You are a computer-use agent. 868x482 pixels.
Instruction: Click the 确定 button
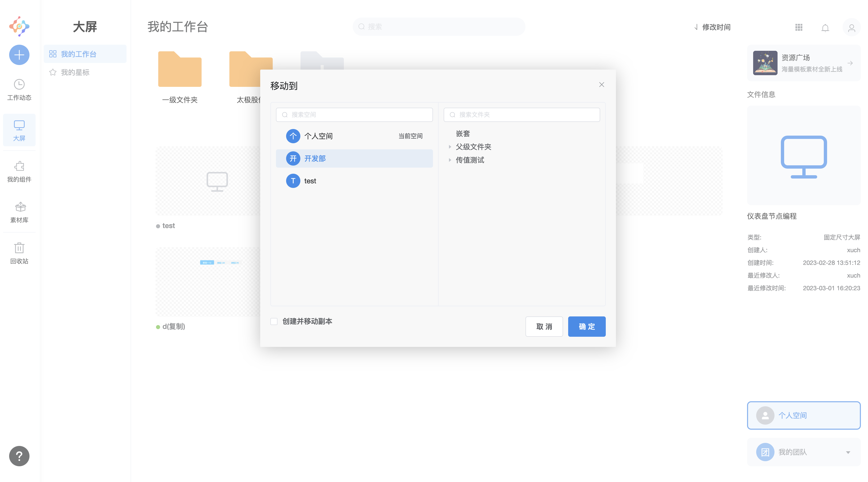click(x=587, y=326)
